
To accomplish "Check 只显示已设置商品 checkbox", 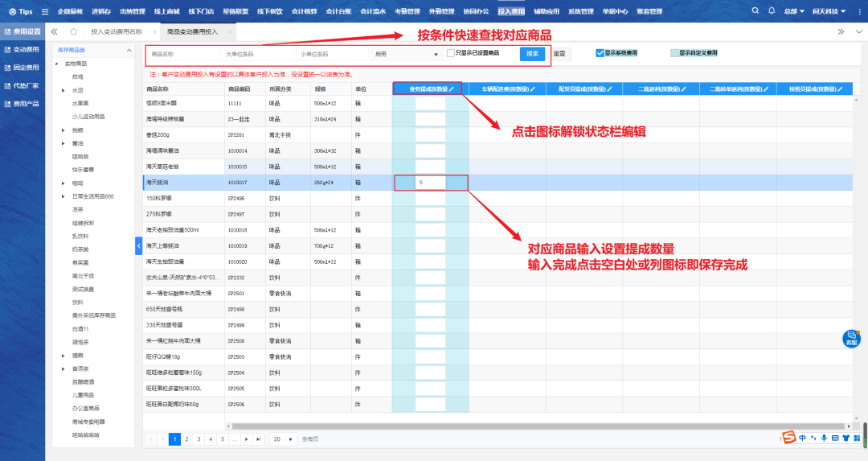I will click(451, 53).
